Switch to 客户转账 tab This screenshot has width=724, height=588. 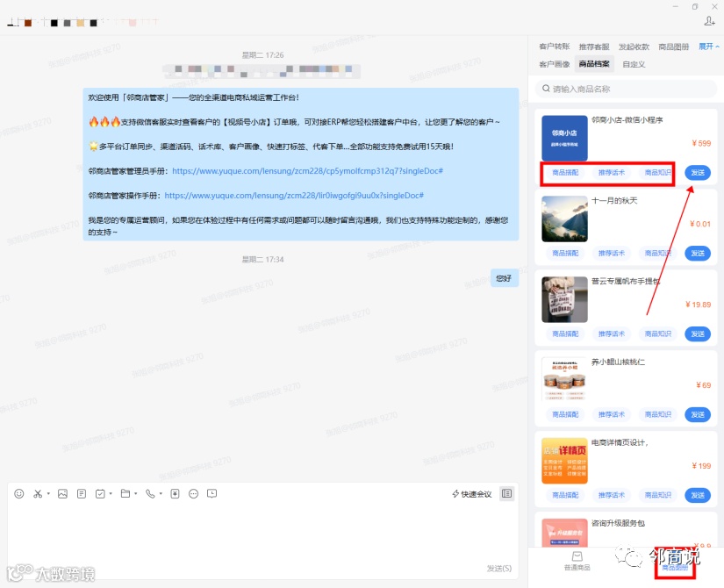(x=554, y=47)
